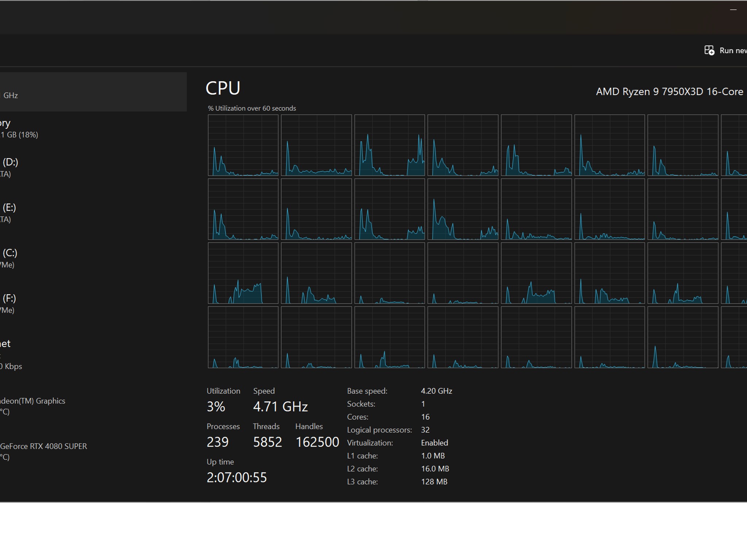Select the Up time value
Screen dimensions: 747x560
coord(236,477)
